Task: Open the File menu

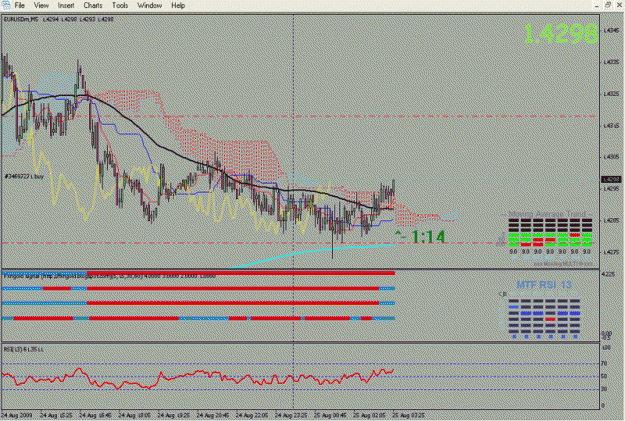Action: tap(19, 6)
